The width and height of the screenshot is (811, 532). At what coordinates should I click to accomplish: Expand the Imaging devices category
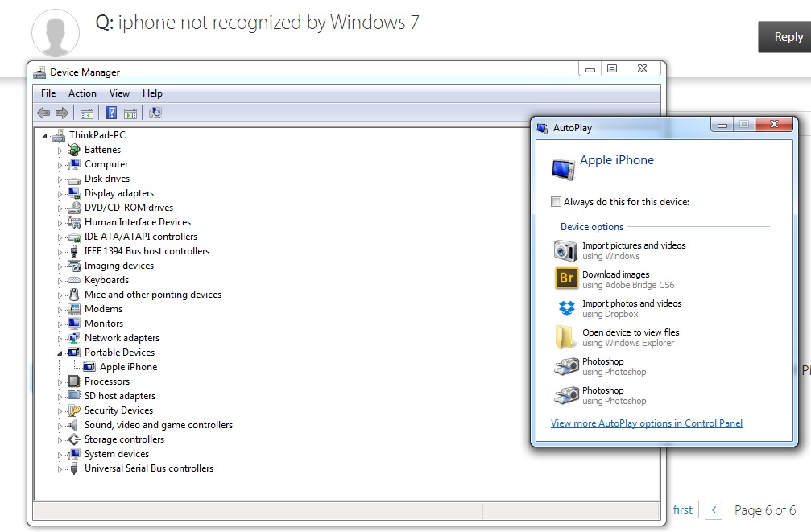pyautogui.click(x=60, y=266)
